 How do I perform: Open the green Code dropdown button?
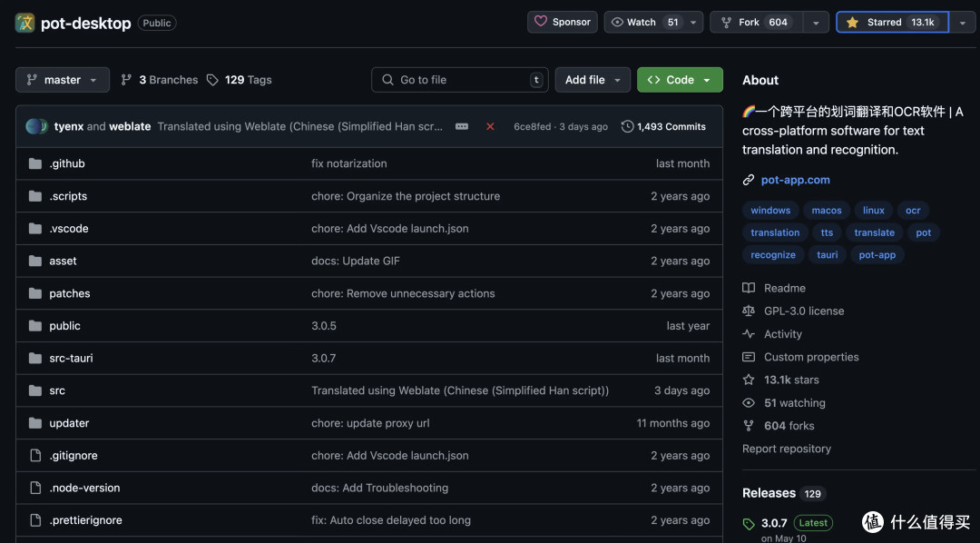click(x=680, y=79)
